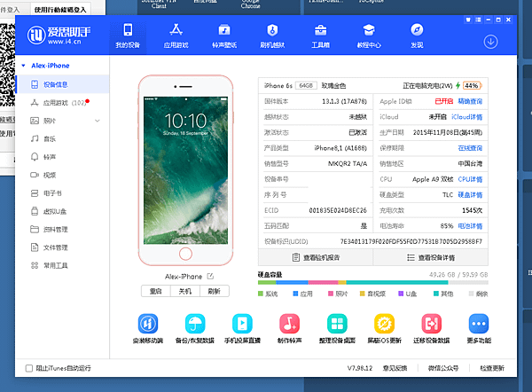The width and height of the screenshot is (532, 392).
Task: Click the 爱思助手 i4.cn logo
Action: tap(59, 35)
